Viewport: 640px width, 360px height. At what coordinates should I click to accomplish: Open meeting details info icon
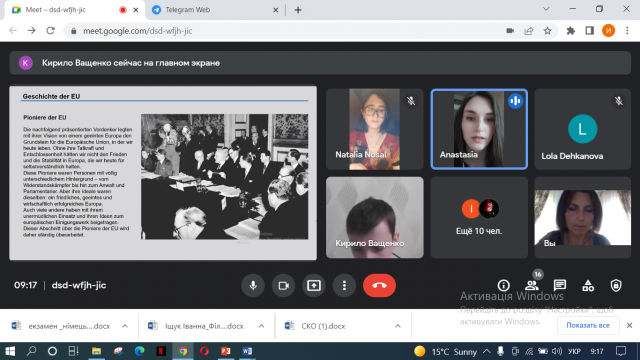tap(503, 285)
